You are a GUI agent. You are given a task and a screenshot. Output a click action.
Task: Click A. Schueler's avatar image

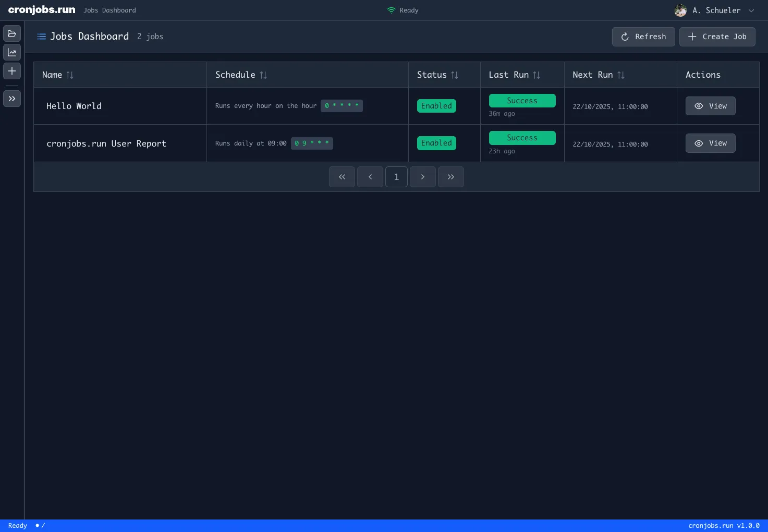click(680, 10)
